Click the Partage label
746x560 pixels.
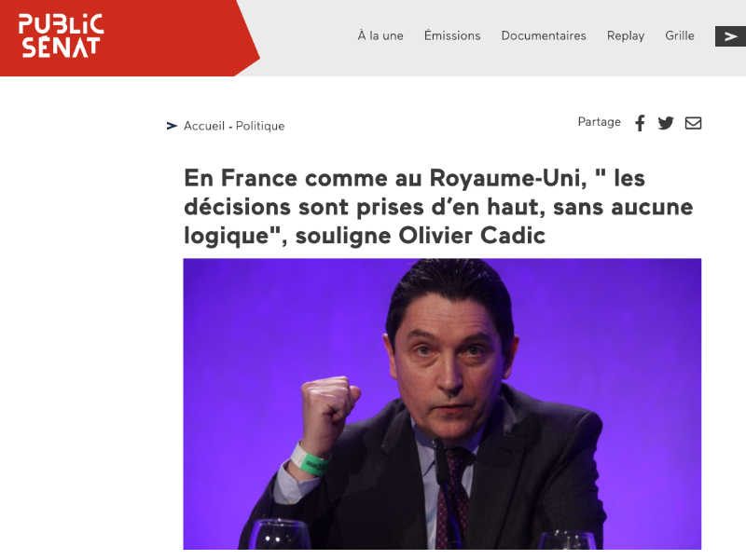point(599,122)
